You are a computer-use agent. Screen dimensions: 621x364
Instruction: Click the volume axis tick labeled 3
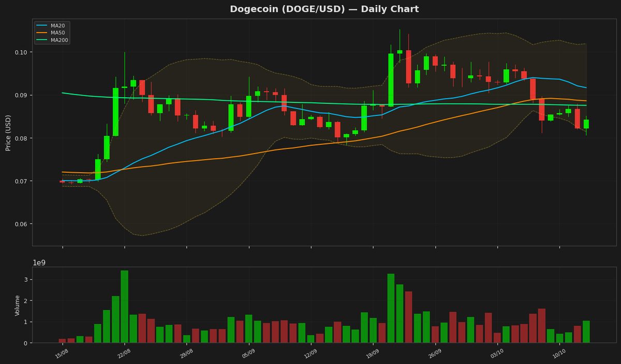(25, 280)
